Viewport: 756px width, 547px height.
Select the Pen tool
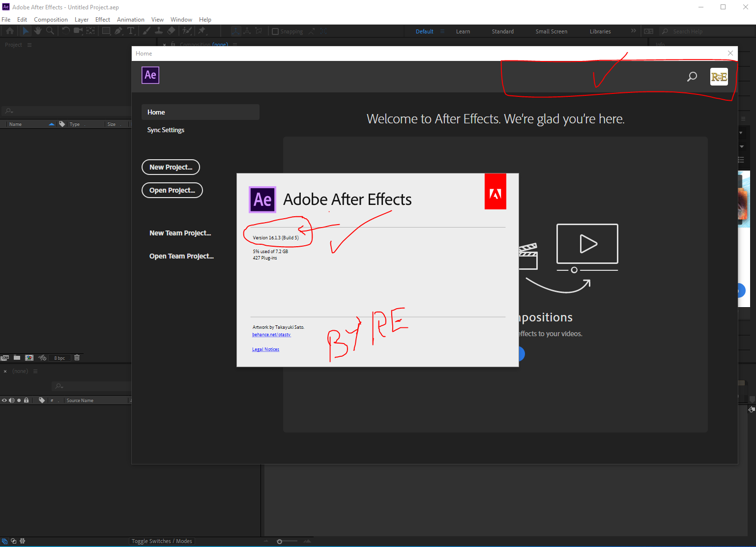pyautogui.click(x=118, y=31)
